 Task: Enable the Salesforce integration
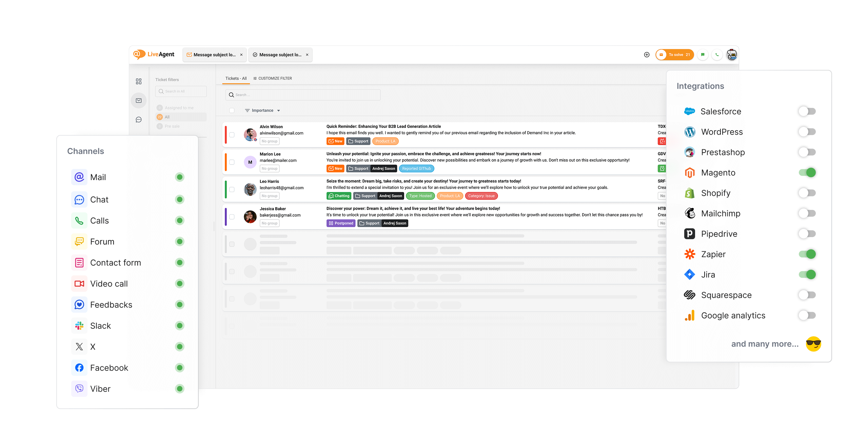pyautogui.click(x=807, y=111)
